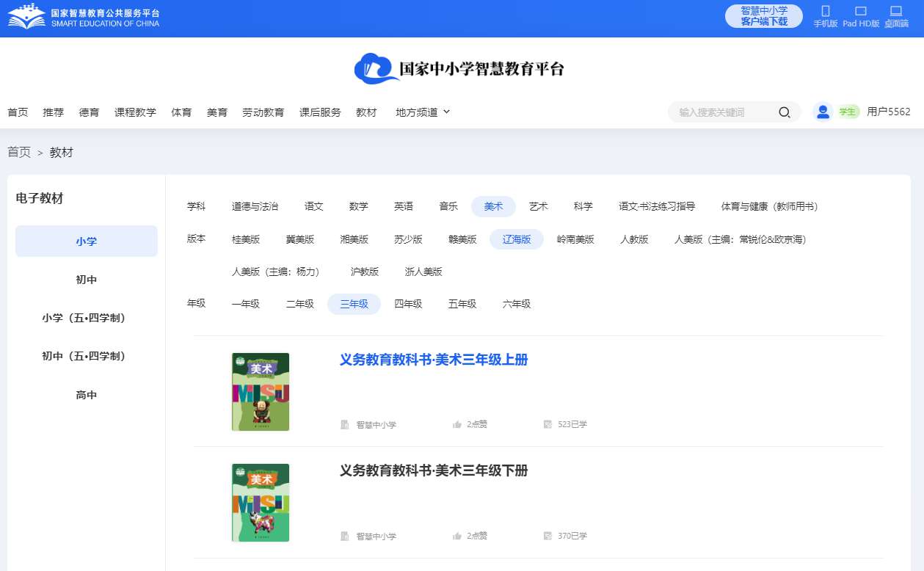Image resolution: width=924 pixels, height=571 pixels.
Task: Select edition 人教版
Action: click(634, 239)
